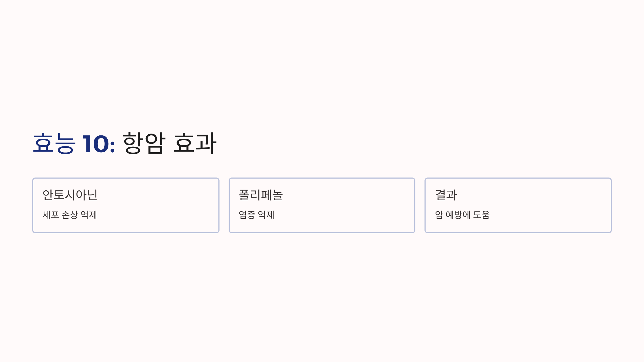Select the 결과 card heading
The height and width of the screenshot is (362, 644).
click(x=446, y=195)
